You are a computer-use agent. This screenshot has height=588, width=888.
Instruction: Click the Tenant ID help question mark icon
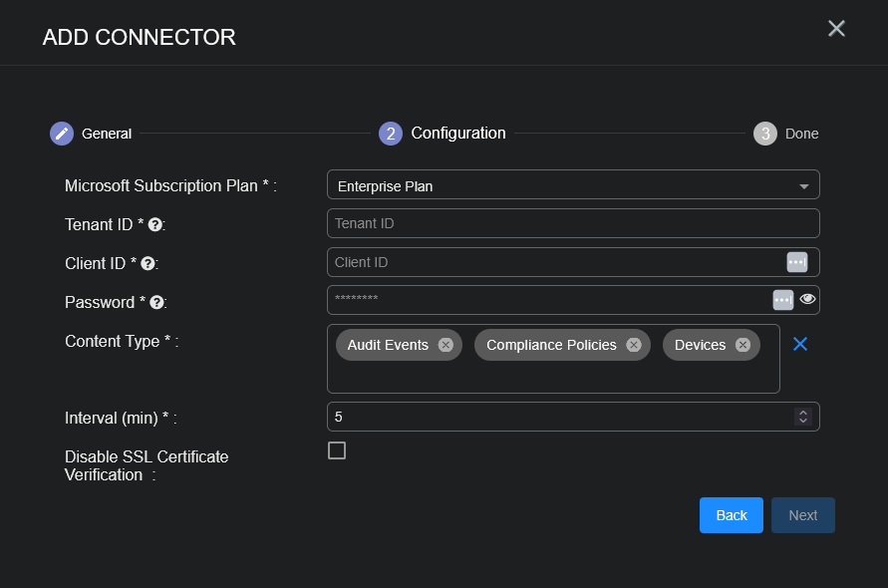click(x=155, y=225)
